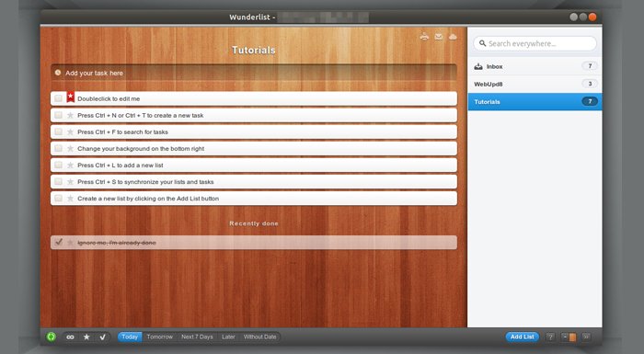Open the Inbox list

point(535,66)
